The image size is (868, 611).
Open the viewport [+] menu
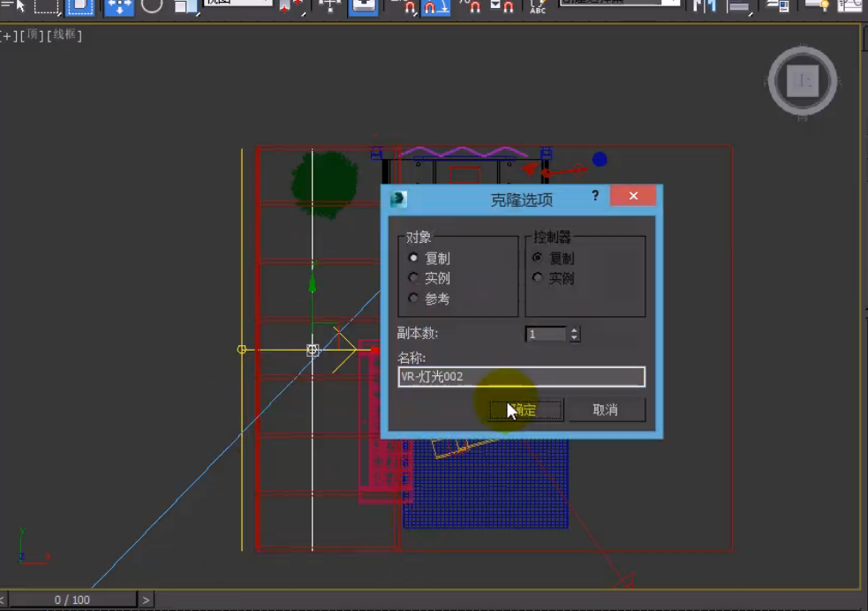[8, 36]
